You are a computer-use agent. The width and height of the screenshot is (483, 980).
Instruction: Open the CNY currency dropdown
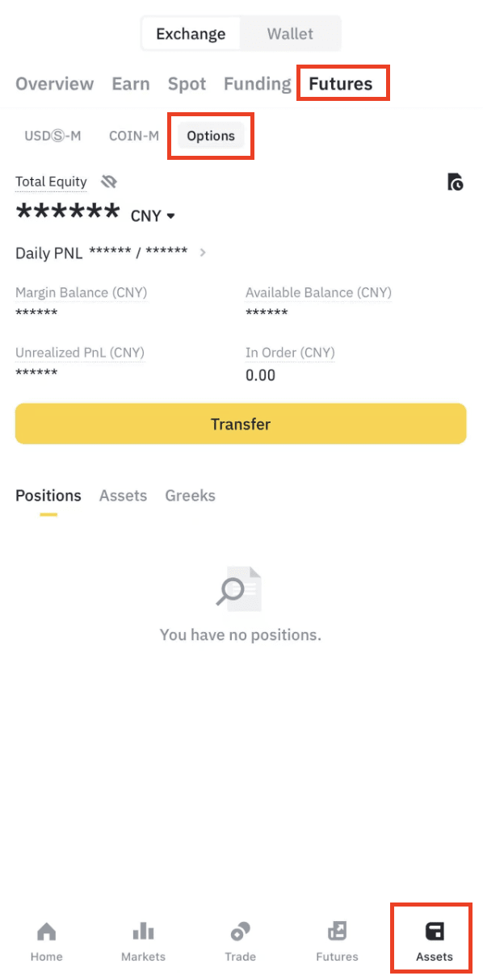(x=153, y=216)
